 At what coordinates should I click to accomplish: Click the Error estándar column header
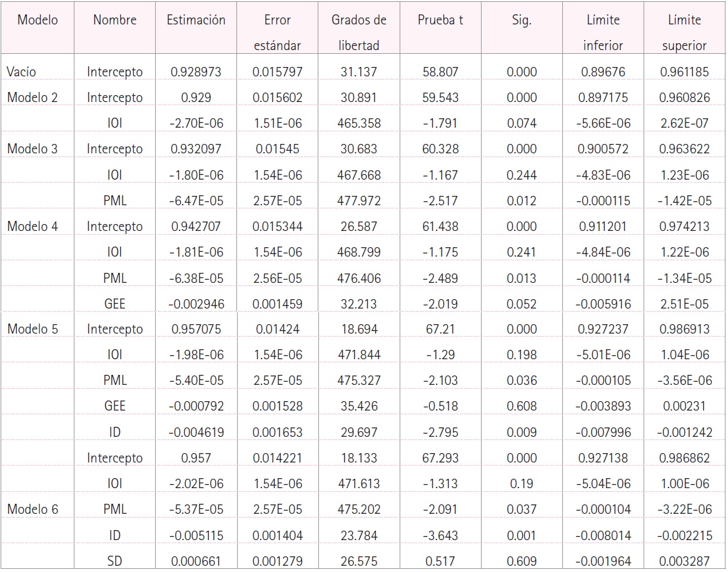click(277, 33)
